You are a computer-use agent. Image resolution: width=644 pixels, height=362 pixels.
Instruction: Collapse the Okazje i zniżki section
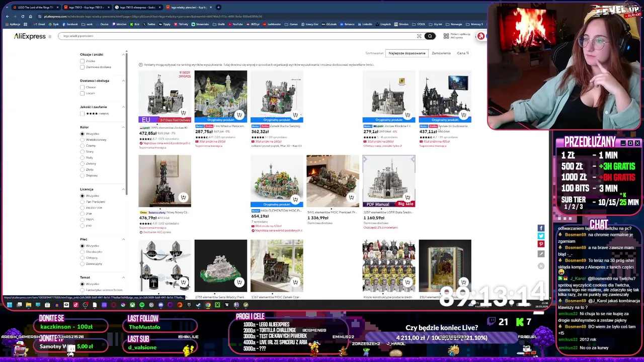click(123, 54)
